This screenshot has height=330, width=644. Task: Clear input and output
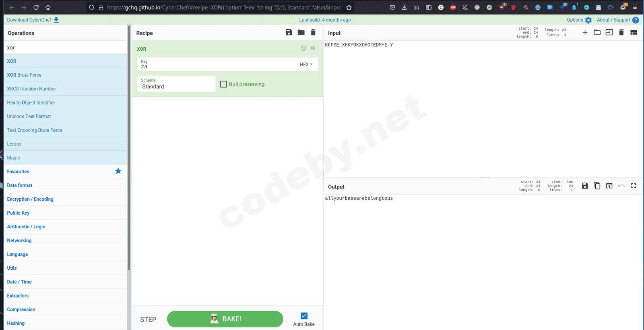(621, 33)
